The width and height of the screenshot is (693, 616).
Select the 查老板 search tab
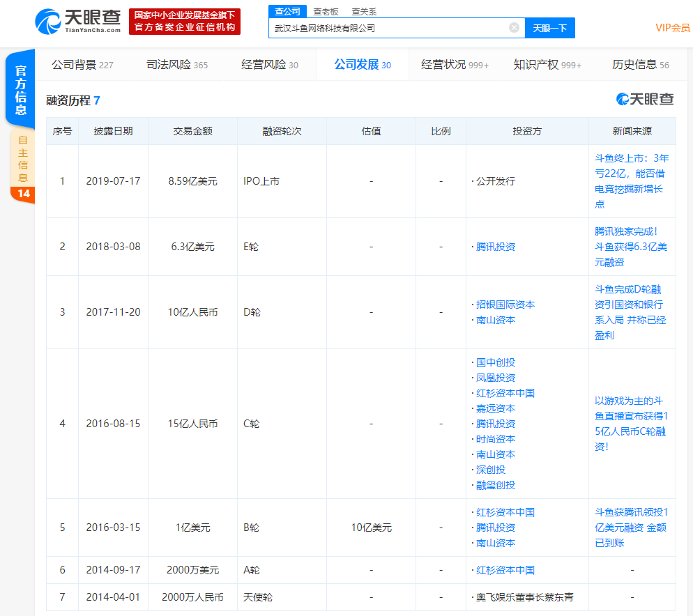[x=326, y=11]
